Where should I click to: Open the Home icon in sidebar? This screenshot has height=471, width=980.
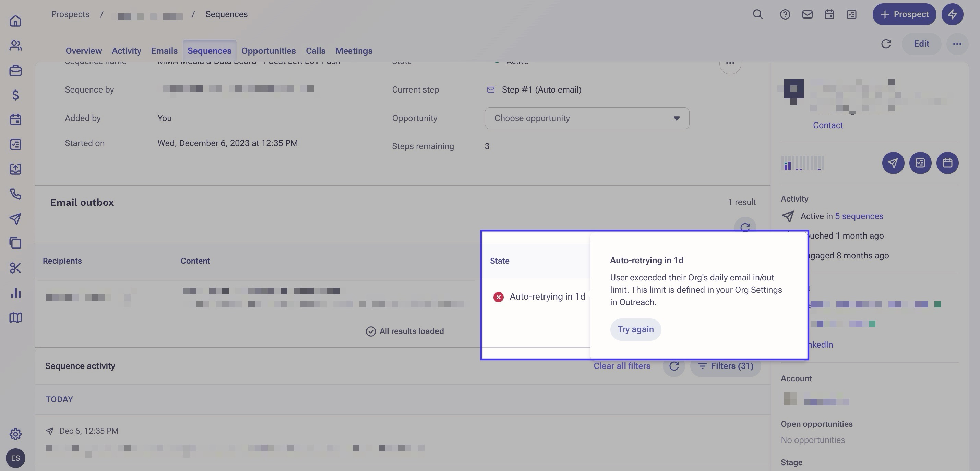pyautogui.click(x=15, y=21)
